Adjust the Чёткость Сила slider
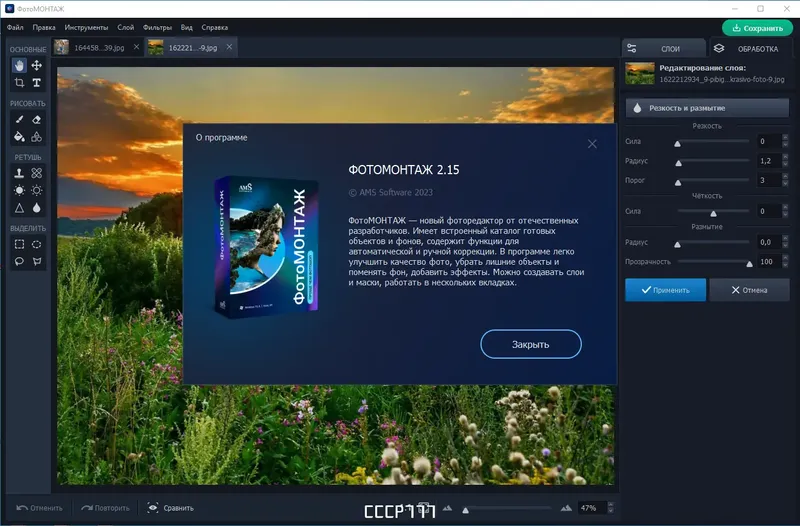 click(x=713, y=212)
